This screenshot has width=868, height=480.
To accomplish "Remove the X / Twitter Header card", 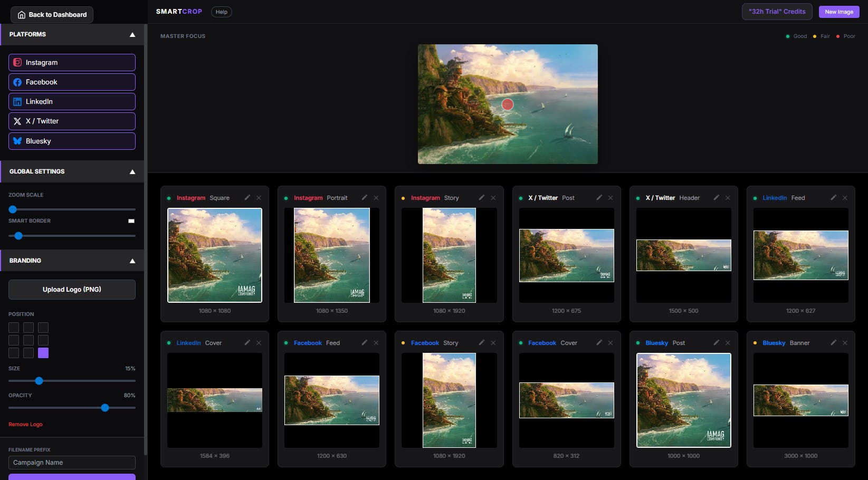I will (728, 198).
